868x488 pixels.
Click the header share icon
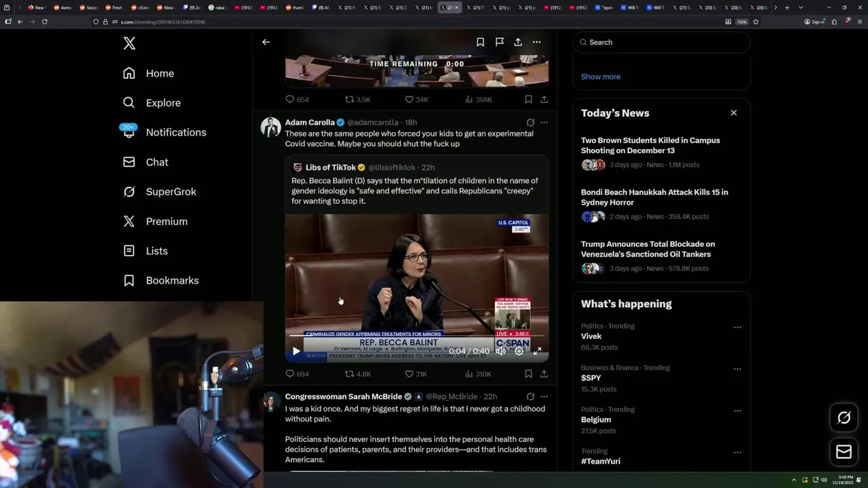[518, 42]
